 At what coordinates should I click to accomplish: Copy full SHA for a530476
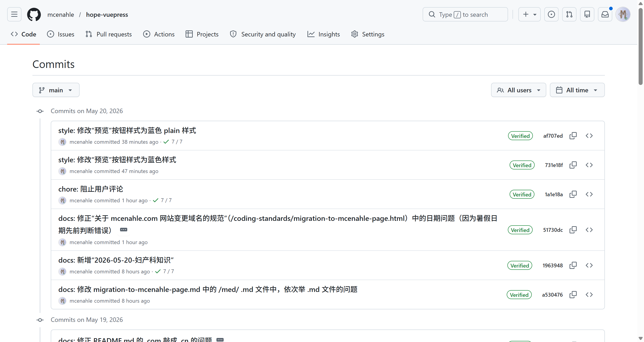tap(573, 295)
